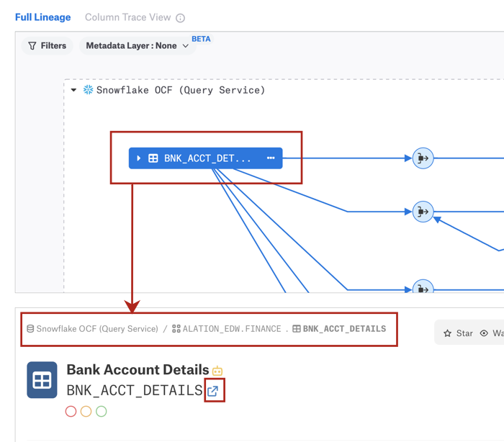Collapse the Snowflake OCF group arrow
This screenshot has width=504, height=442.
[73, 90]
